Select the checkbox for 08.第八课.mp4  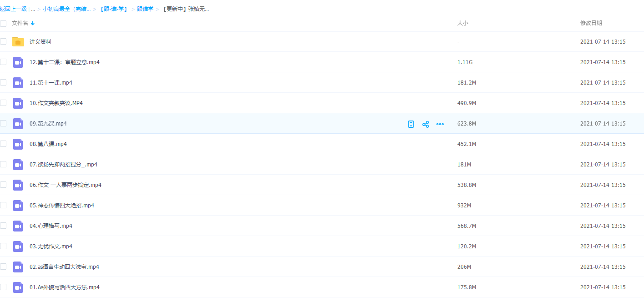[x=4, y=144]
